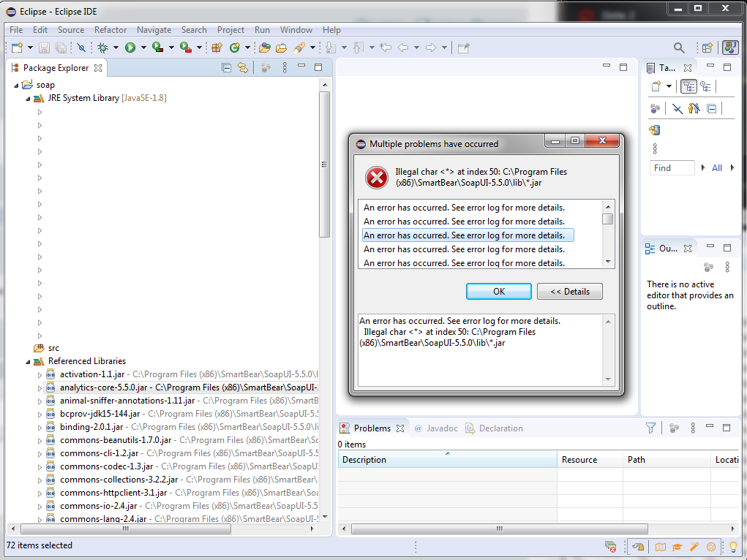Click the Save All icon
The width and height of the screenshot is (747, 560).
coord(61,48)
